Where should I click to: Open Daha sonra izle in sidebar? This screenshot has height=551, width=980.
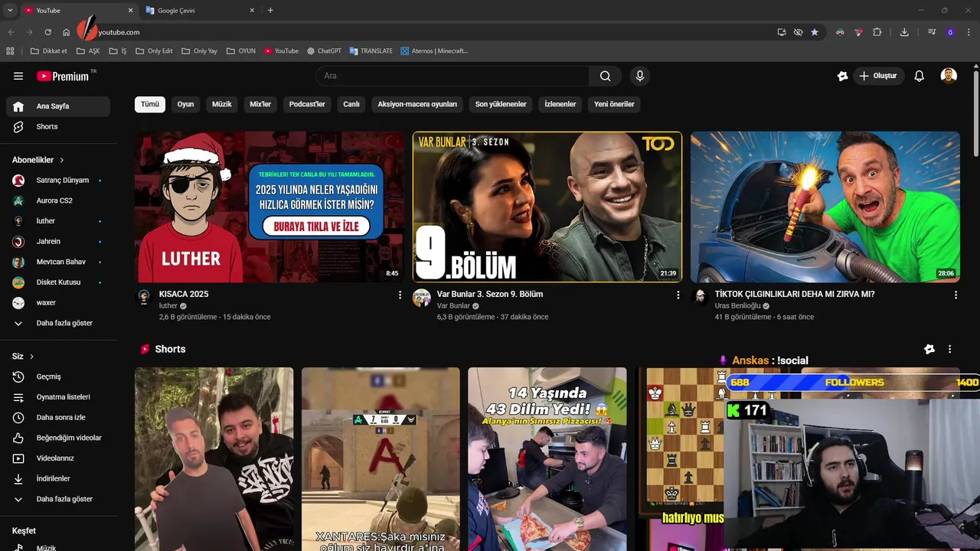[58, 417]
